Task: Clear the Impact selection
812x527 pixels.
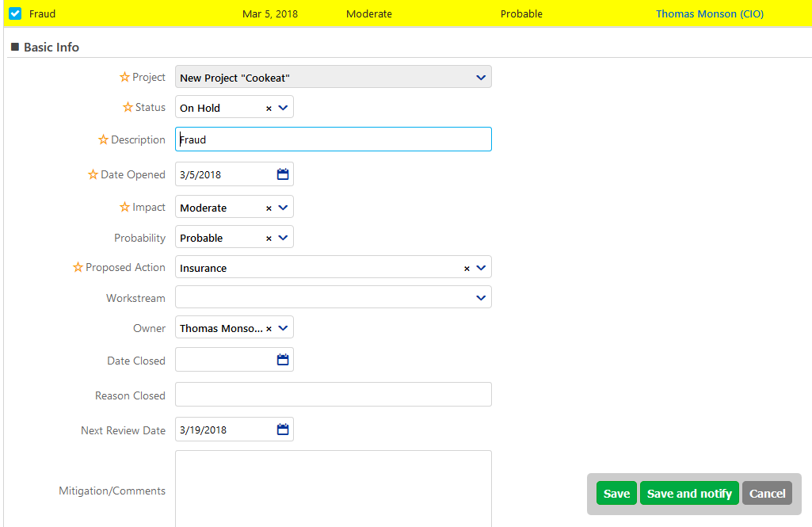Action: [x=269, y=208]
